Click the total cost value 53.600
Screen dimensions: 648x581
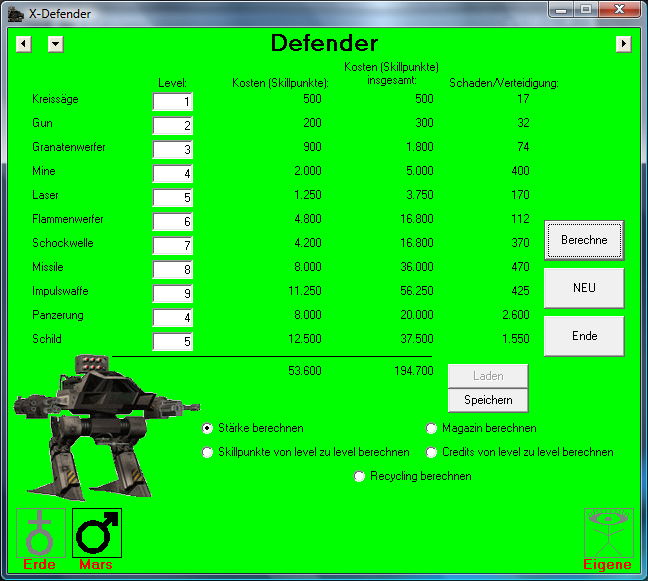(305, 371)
